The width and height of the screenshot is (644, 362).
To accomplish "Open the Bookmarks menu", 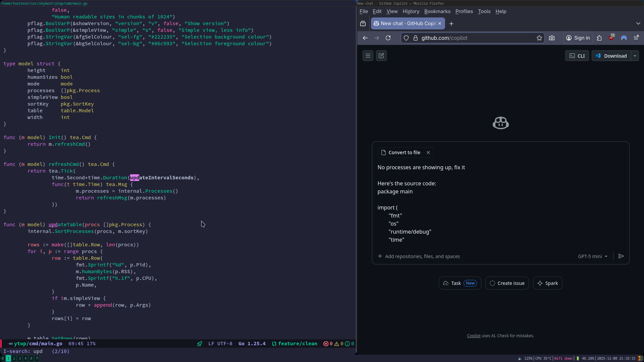I will 437,11.
